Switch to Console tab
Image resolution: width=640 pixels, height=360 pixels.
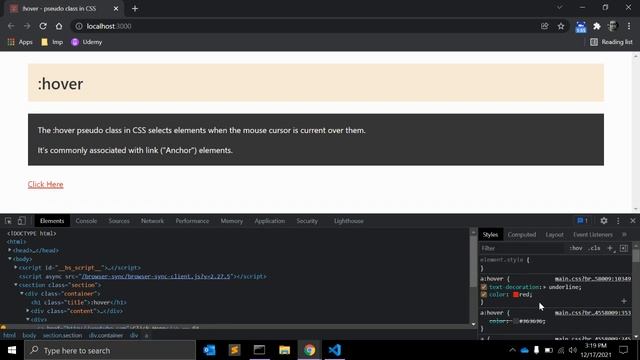(x=86, y=221)
